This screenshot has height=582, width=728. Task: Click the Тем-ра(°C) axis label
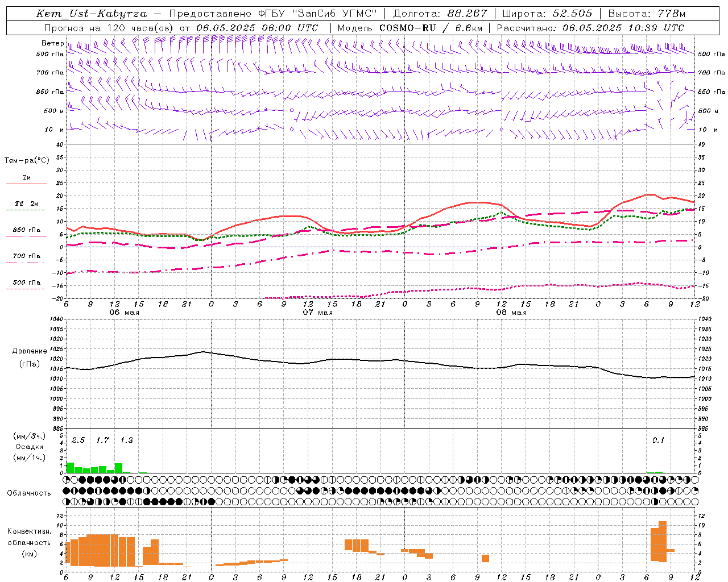click(27, 161)
